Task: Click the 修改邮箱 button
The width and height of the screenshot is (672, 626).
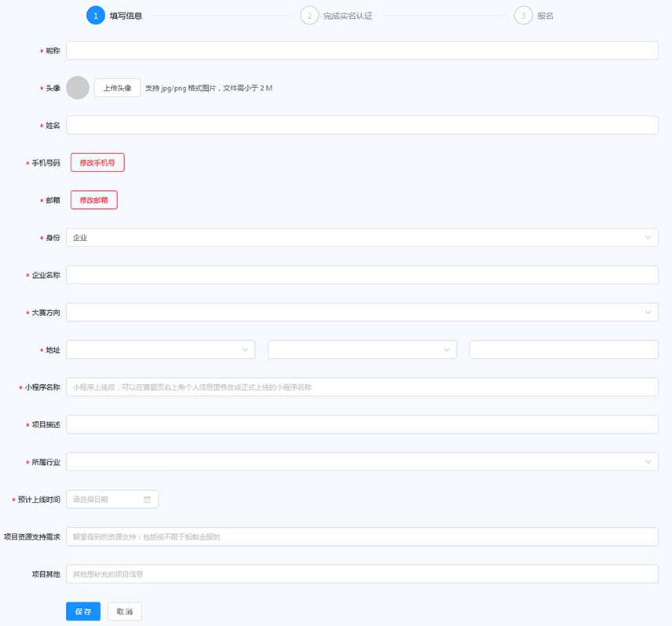Action: [94, 200]
